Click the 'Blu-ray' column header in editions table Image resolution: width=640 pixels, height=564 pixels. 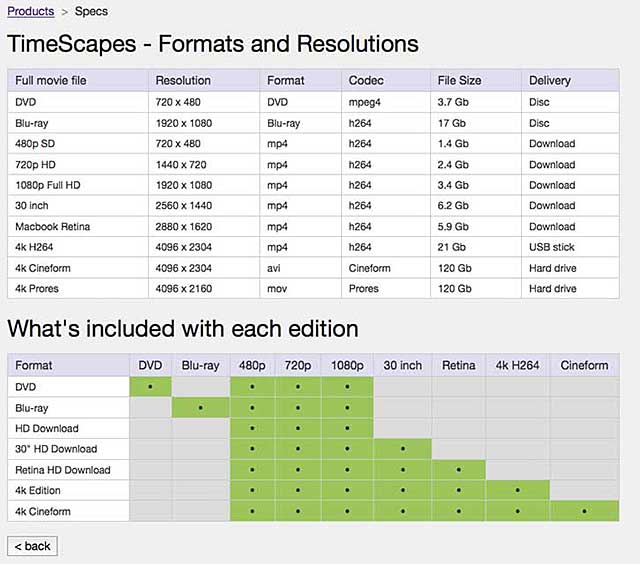[x=200, y=365]
